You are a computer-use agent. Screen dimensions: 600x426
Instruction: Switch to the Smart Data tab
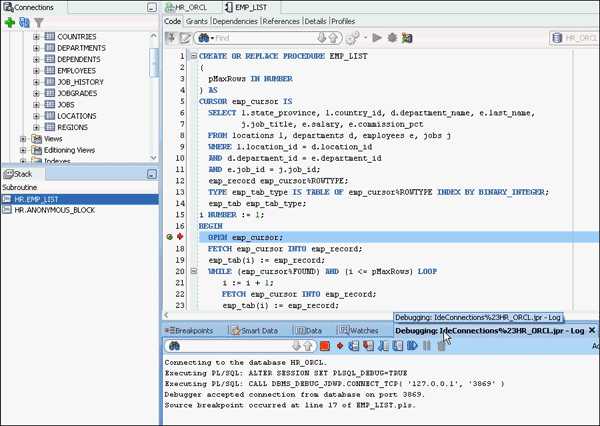pos(255,331)
